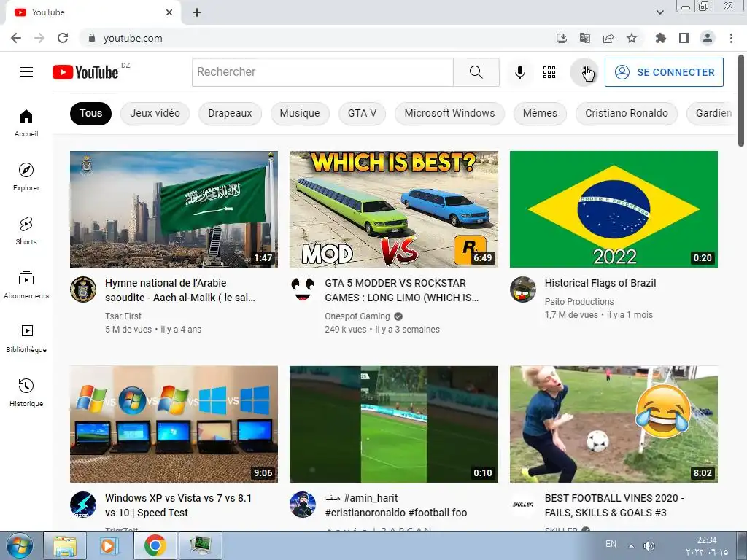
Task: Open the Onespot Gaming channel link
Action: pos(357,316)
